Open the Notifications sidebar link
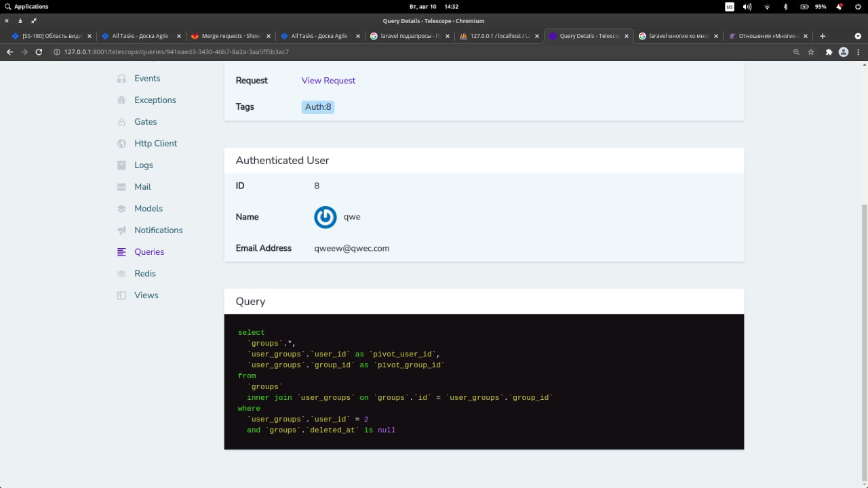Image resolution: width=868 pixels, height=488 pixels. 159,230
